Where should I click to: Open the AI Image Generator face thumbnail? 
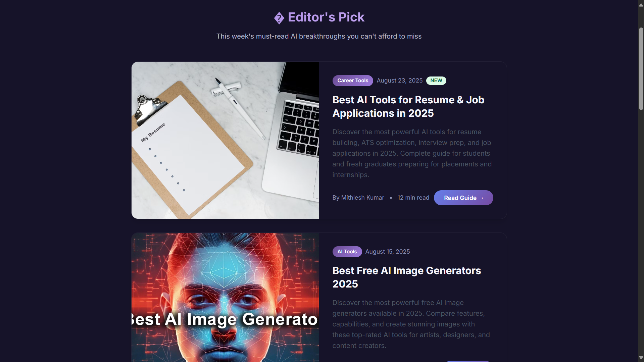[225, 297]
